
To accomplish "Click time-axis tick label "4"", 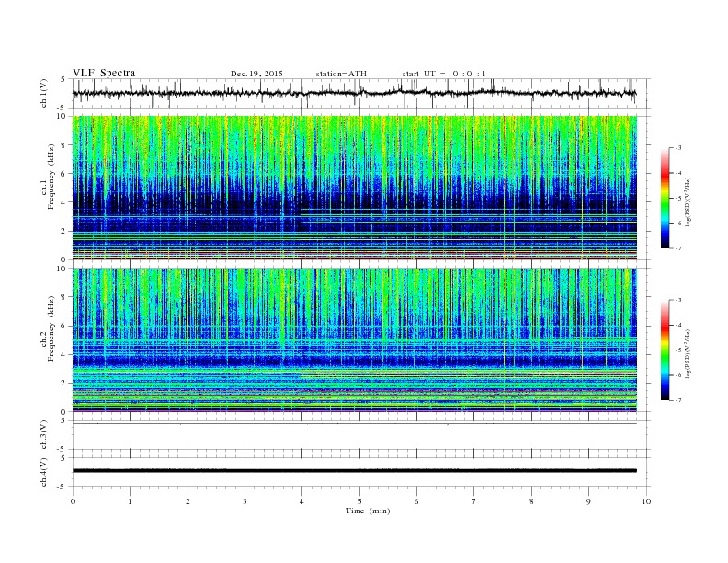I will (x=301, y=501).
